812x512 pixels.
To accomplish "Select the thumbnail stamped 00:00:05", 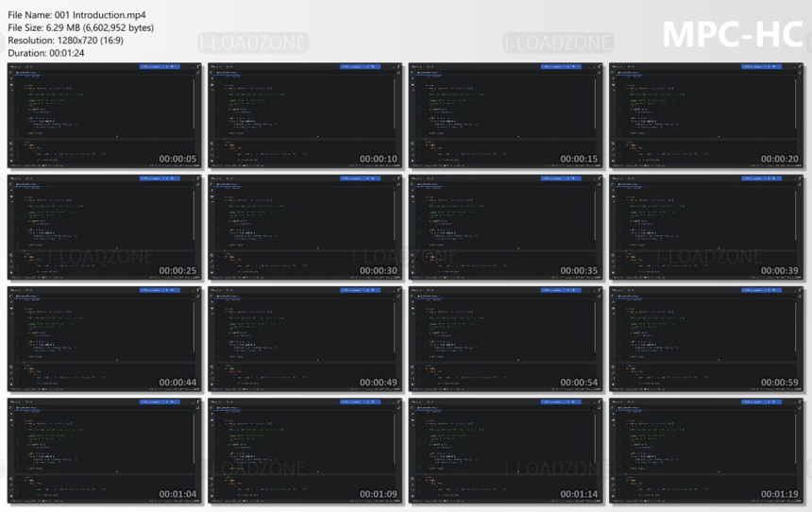I will click(105, 115).
